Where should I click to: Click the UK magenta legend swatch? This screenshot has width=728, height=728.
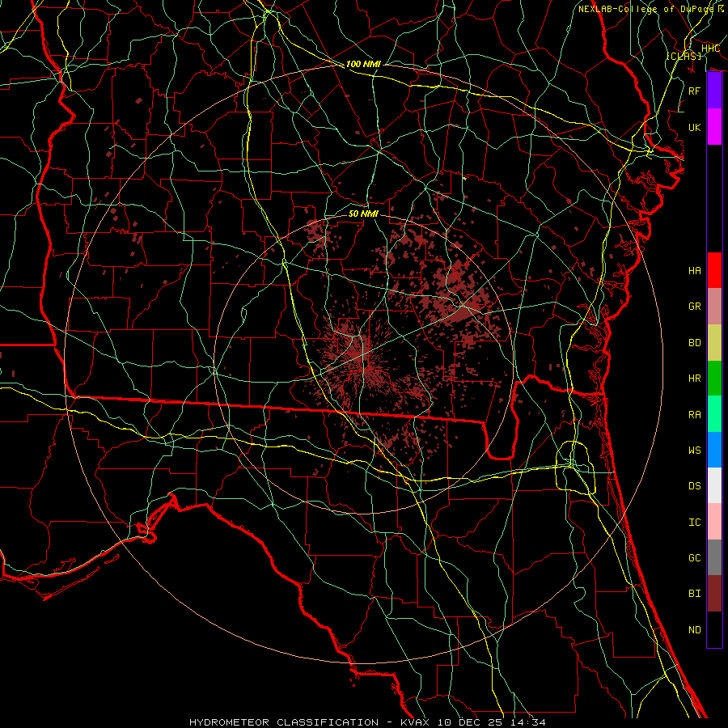714,127
